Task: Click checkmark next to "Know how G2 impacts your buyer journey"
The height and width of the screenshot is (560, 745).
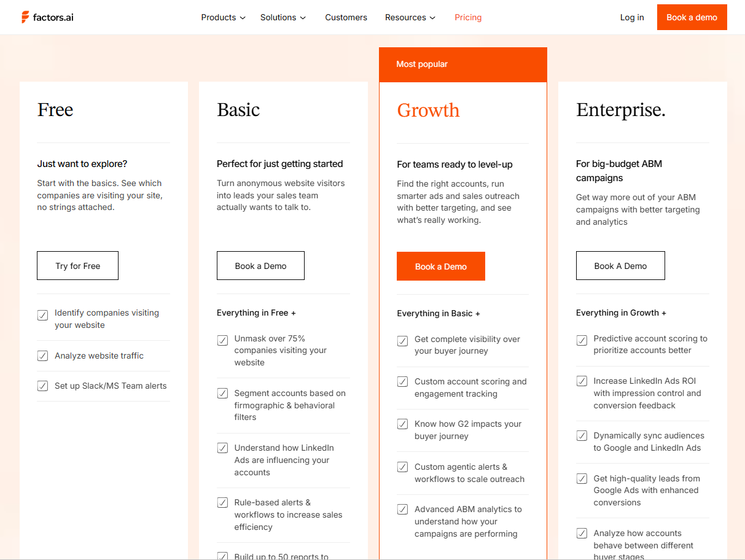Action: tap(402, 424)
